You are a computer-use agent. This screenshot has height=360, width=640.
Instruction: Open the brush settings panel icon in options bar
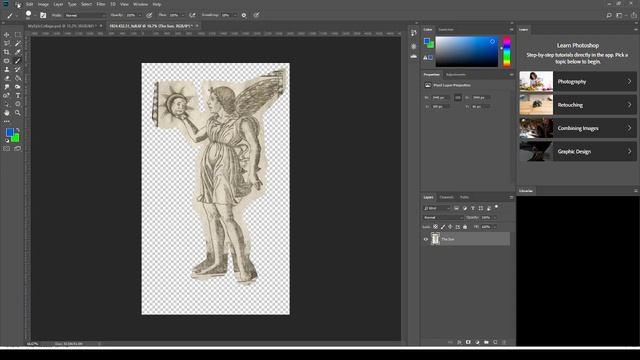[43, 15]
